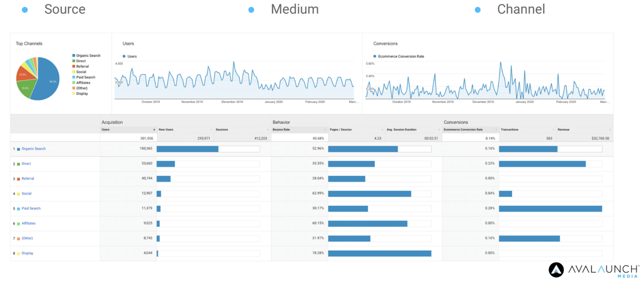The image size is (644, 282).
Task: Click the Users chart panel title
Action: click(x=128, y=44)
